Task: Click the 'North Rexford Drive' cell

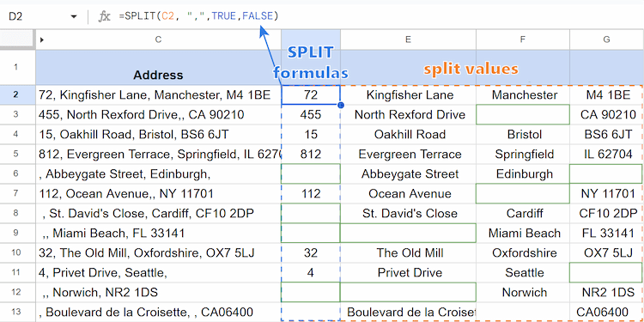Action: click(408, 114)
